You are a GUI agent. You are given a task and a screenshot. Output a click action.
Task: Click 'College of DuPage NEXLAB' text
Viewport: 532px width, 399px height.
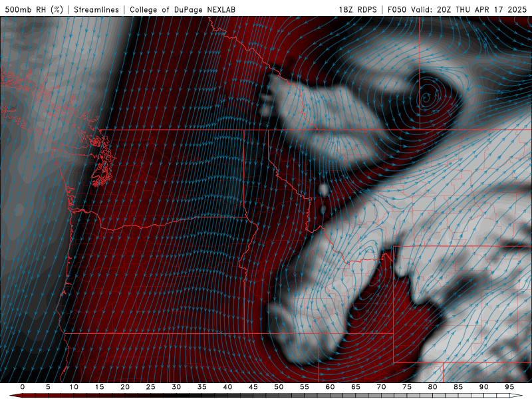pos(182,9)
